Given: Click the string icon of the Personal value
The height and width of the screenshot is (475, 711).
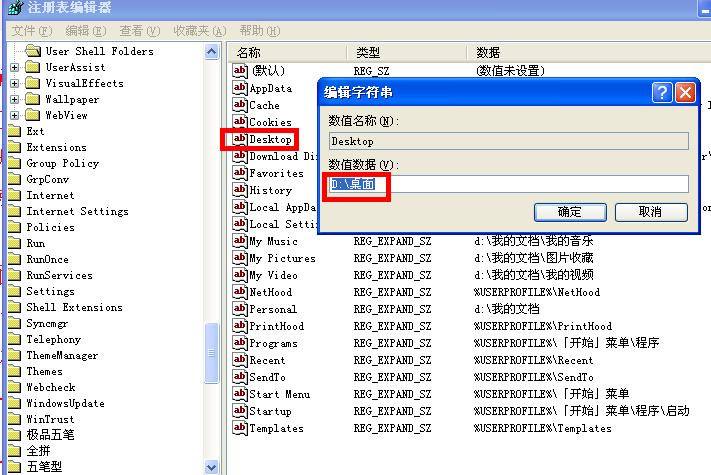Looking at the screenshot, I should pyautogui.click(x=240, y=309).
